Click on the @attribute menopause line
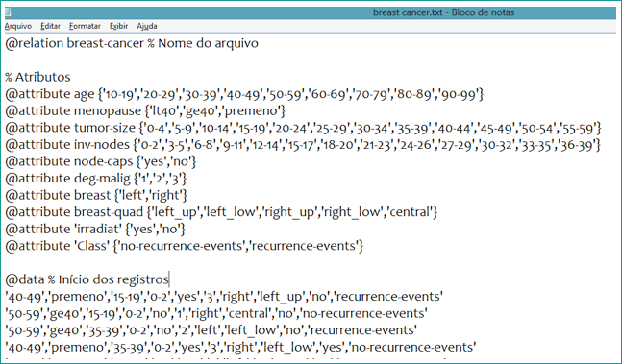This screenshot has height=364, width=622. click(x=145, y=110)
